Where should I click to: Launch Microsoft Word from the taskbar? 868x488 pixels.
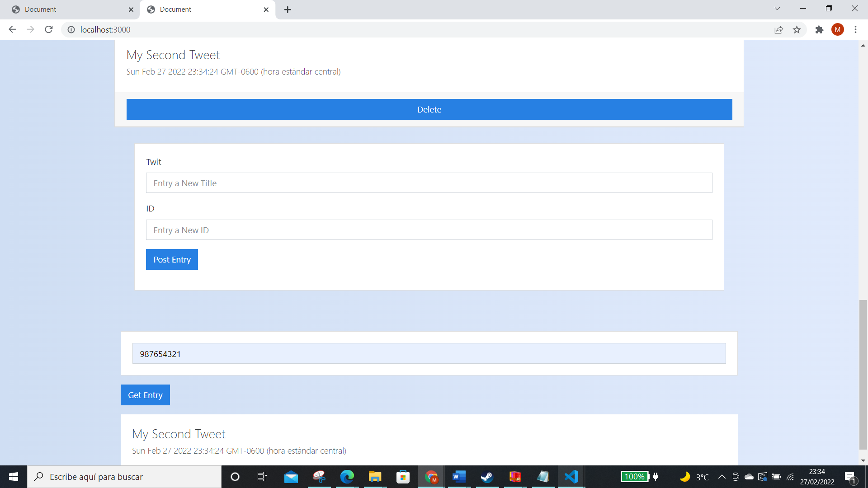459,477
